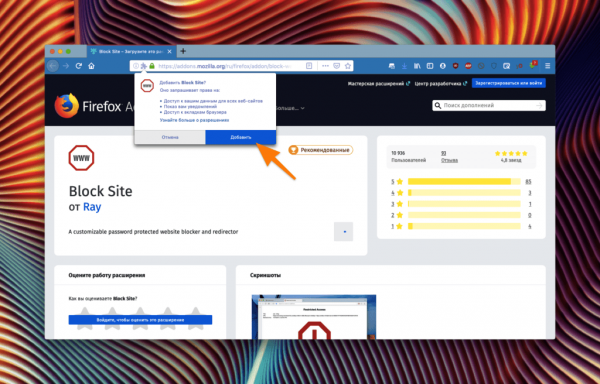Close the Block Site tab

[x=169, y=51]
